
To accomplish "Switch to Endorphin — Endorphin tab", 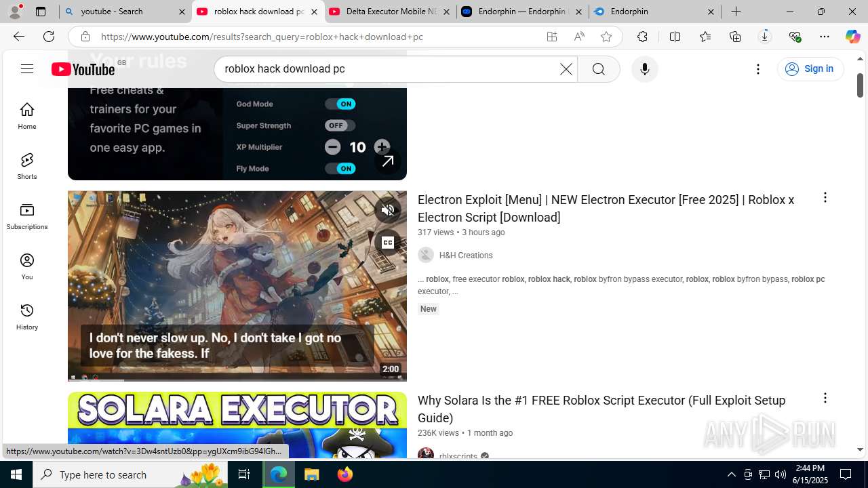I will click(522, 12).
